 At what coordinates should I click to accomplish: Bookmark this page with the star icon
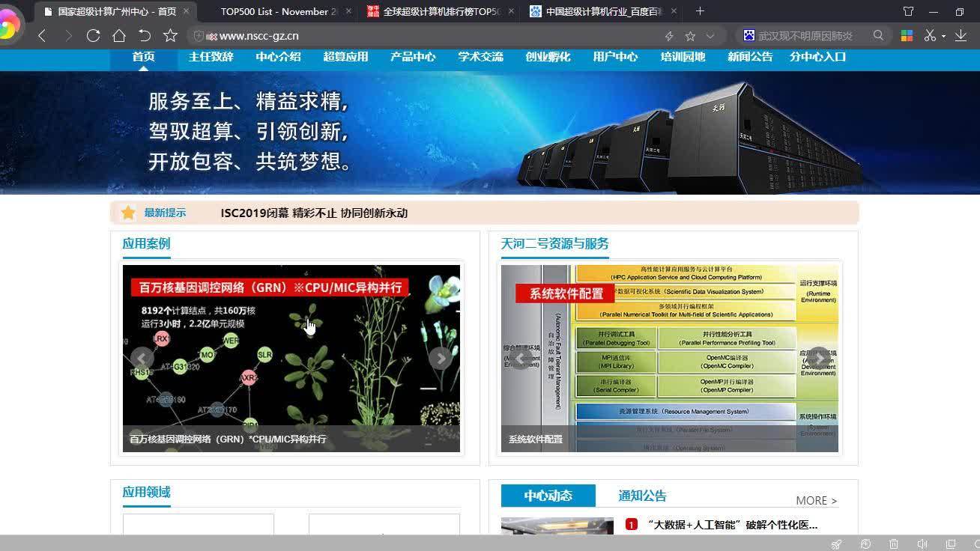point(690,35)
